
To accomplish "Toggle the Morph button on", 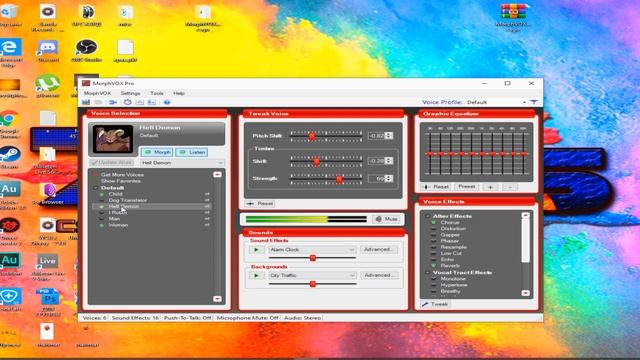I will click(x=157, y=152).
